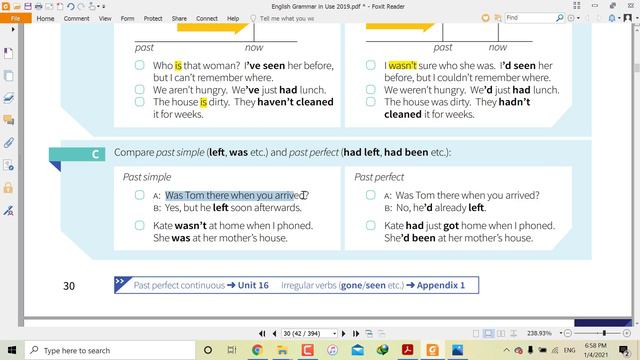Switch to the Home ribbon tab
The width and height of the screenshot is (640, 360).
point(45,18)
